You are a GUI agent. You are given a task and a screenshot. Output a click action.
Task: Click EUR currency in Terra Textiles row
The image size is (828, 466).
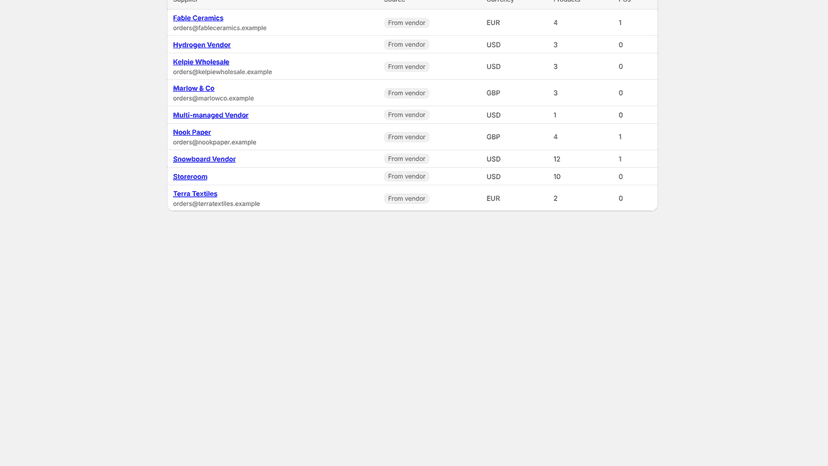coord(493,199)
